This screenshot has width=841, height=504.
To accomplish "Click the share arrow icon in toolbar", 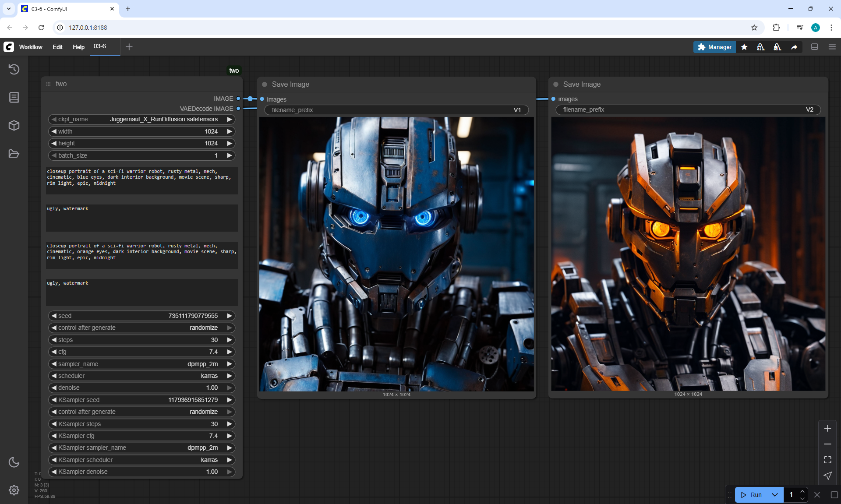I will click(794, 47).
